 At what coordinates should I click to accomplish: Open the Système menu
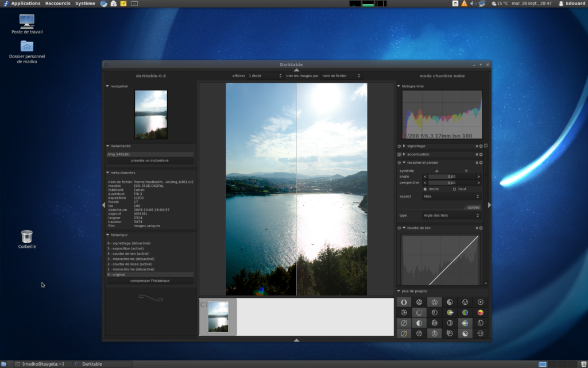coord(85,3)
